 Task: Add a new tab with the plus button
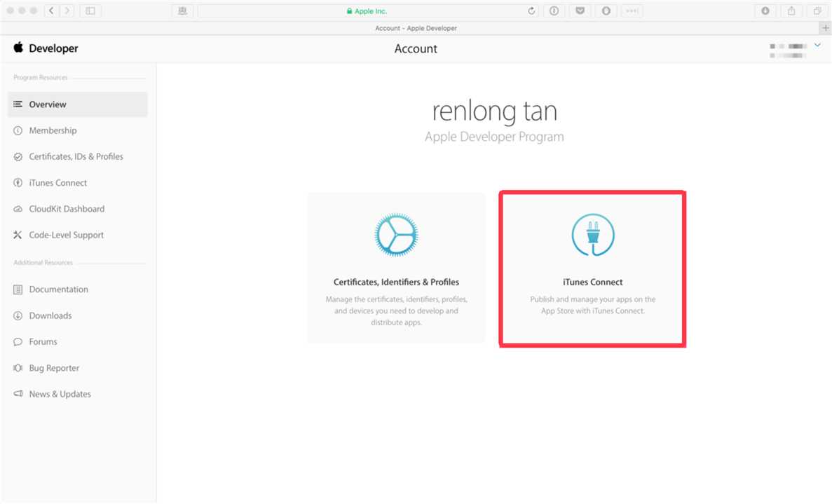click(825, 27)
